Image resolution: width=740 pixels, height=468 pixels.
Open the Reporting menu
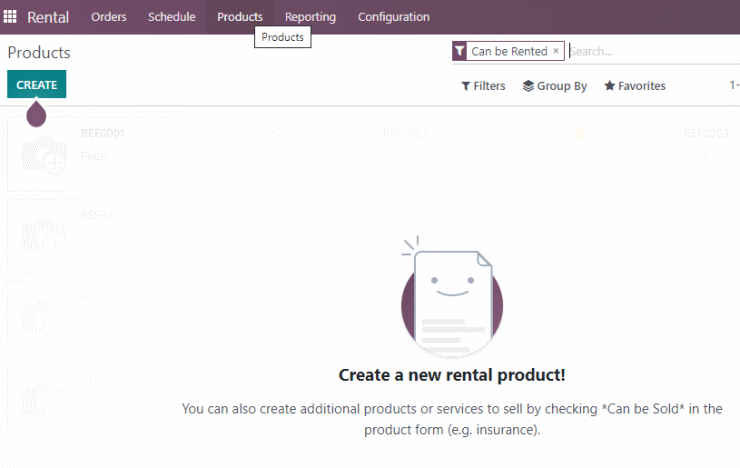click(x=310, y=17)
